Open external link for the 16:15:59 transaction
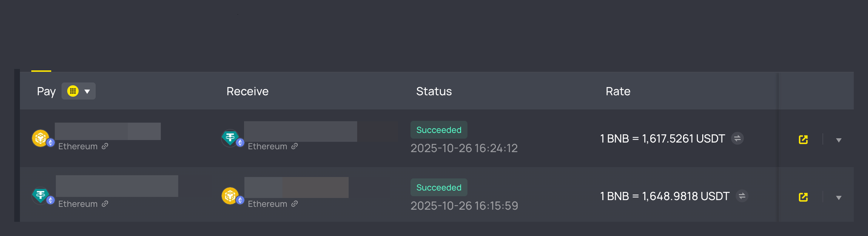 [x=803, y=197]
